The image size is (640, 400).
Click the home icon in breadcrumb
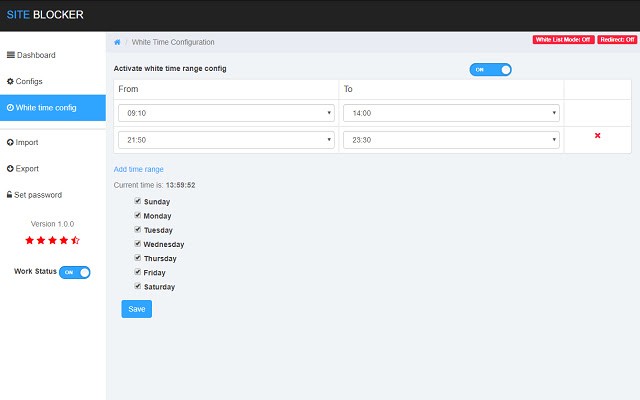118,42
